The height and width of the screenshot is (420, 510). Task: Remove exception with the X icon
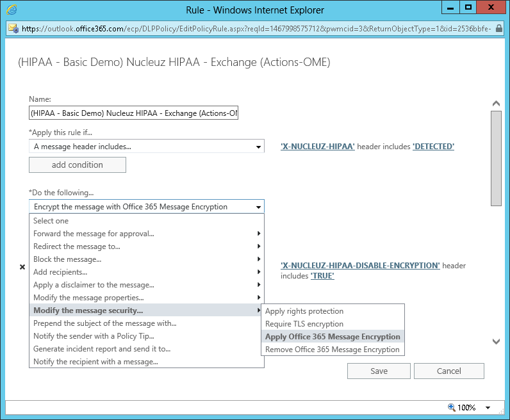(22, 267)
